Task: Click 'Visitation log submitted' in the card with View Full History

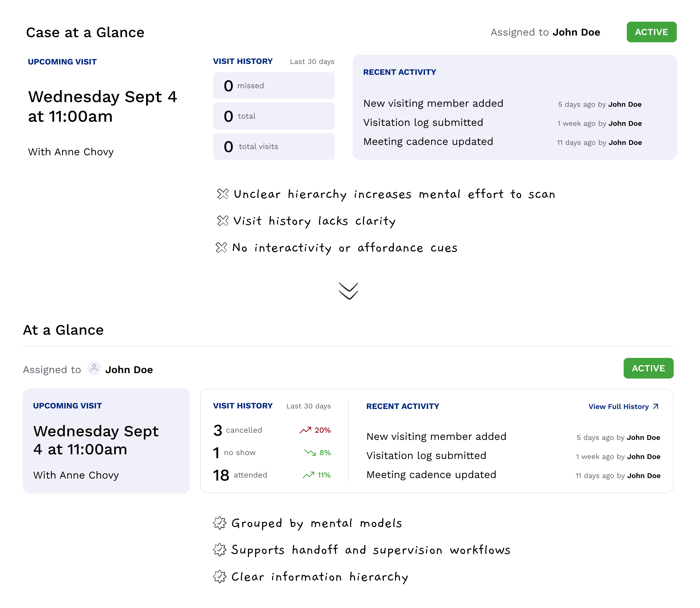Action: (426, 456)
